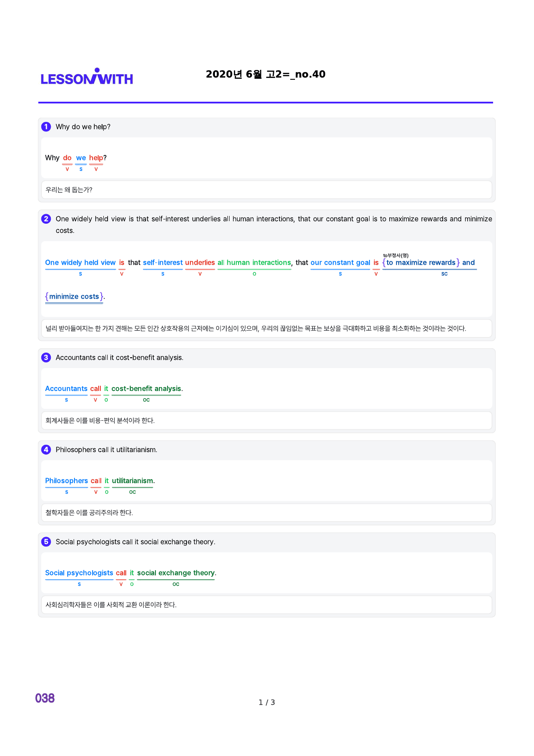Click the page title '2020년 6월 고2=_no.40'
This screenshot has width=534, height=756.
pyautogui.click(x=266, y=74)
